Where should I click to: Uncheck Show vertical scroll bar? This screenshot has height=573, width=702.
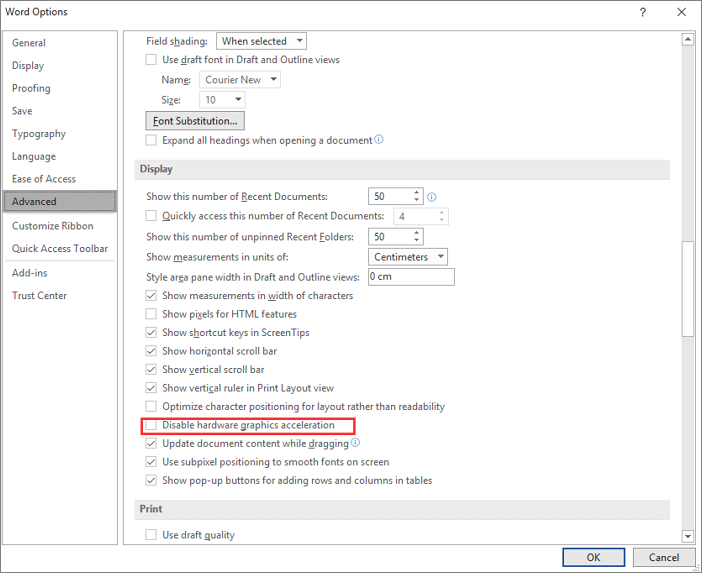[x=151, y=369]
